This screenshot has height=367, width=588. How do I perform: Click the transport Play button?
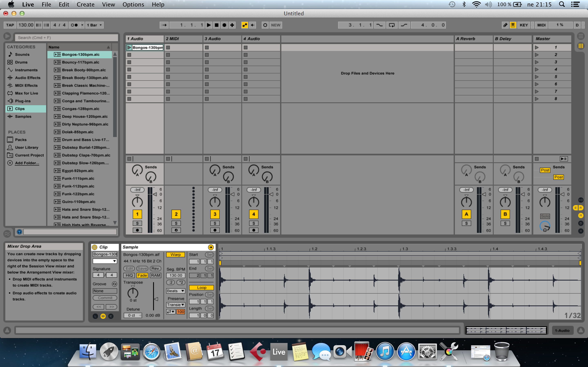click(x=208, y=25)
